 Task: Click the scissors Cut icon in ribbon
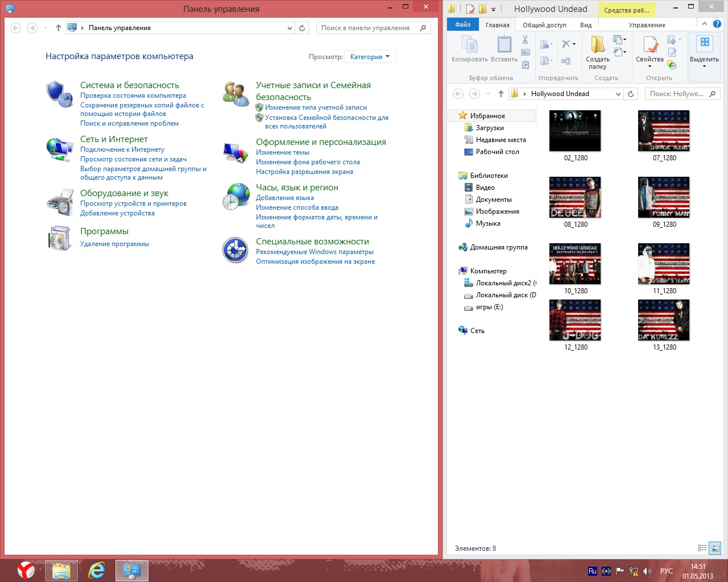(x=526, y=40)
